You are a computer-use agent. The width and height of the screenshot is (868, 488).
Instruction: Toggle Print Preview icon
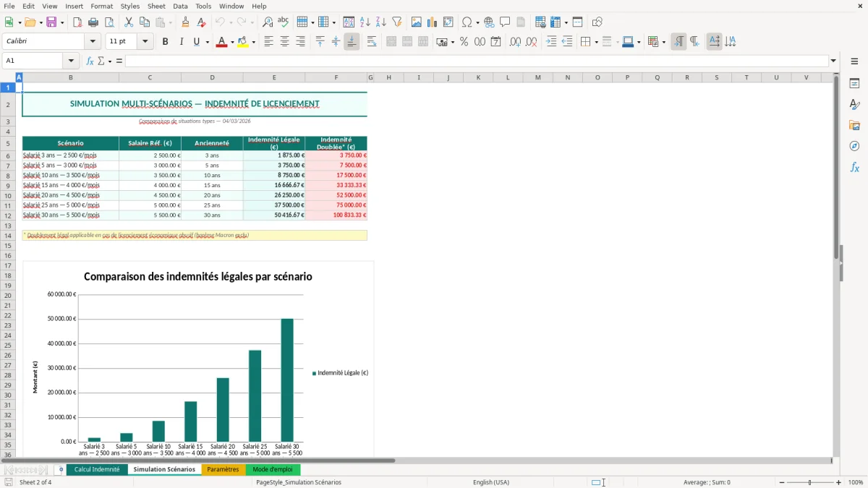[x=109, y=22]
